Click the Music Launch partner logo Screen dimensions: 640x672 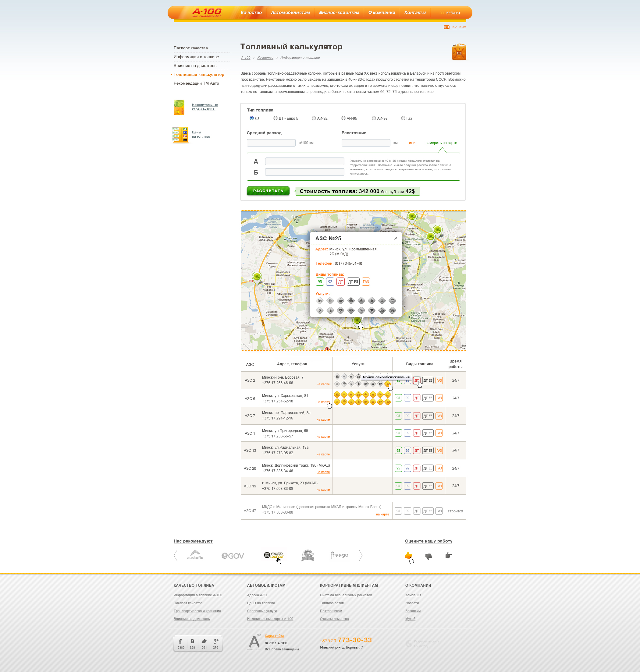point(274,555)
